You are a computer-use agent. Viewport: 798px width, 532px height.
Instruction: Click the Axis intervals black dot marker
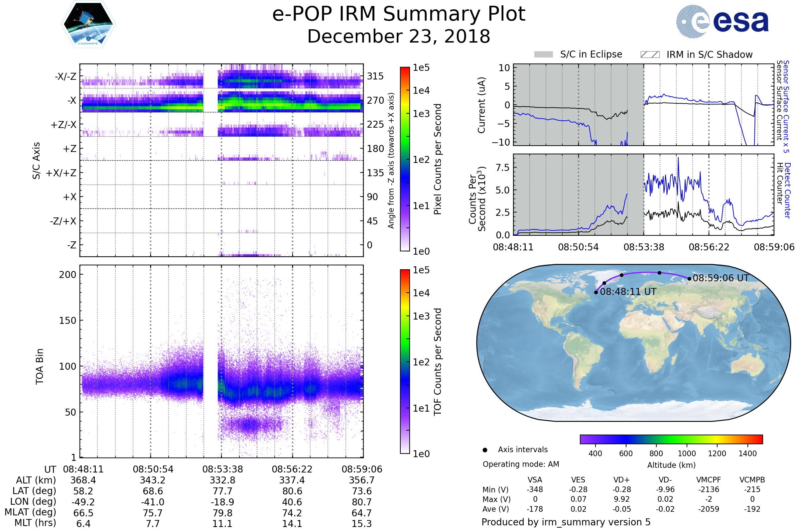[x=485, y=450]
